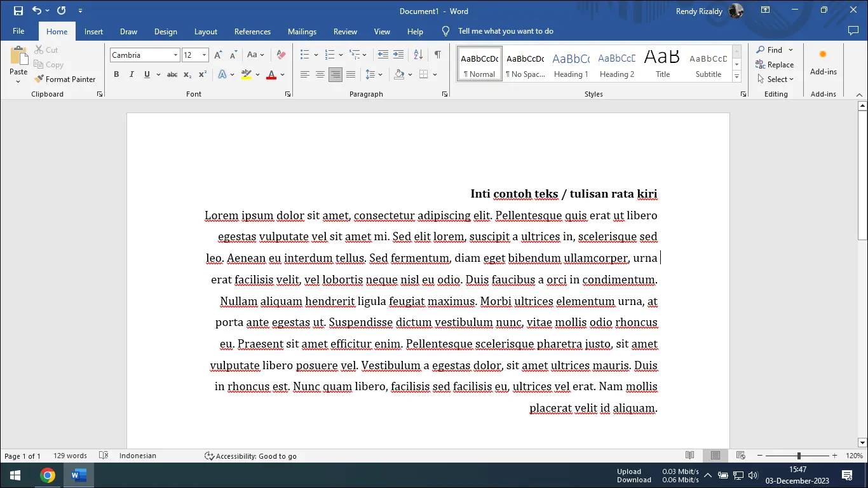Apply subscript formatting
This screenshot has height=488, width=868.
188,74
